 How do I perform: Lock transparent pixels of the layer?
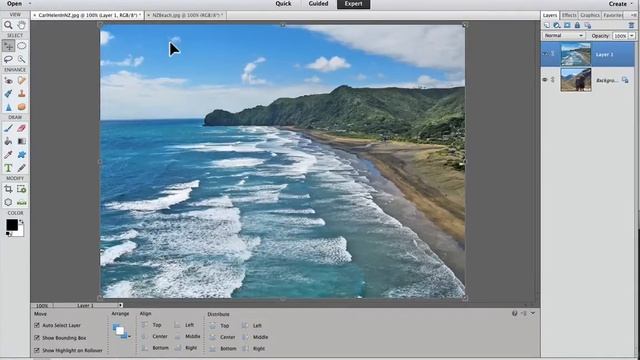[x=588, y=25]
